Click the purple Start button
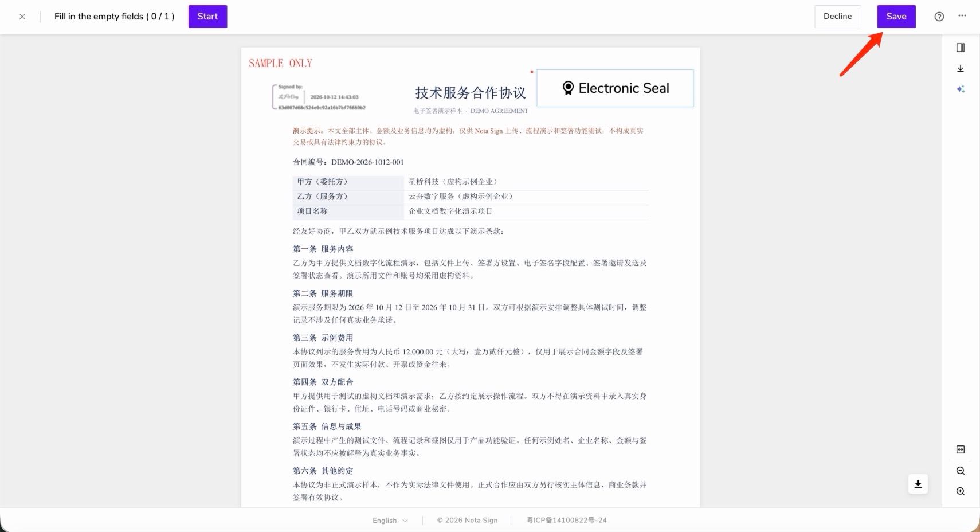 point(207,17)
